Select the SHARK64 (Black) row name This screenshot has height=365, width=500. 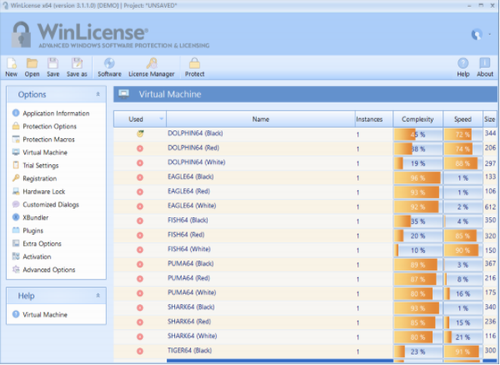191,307
